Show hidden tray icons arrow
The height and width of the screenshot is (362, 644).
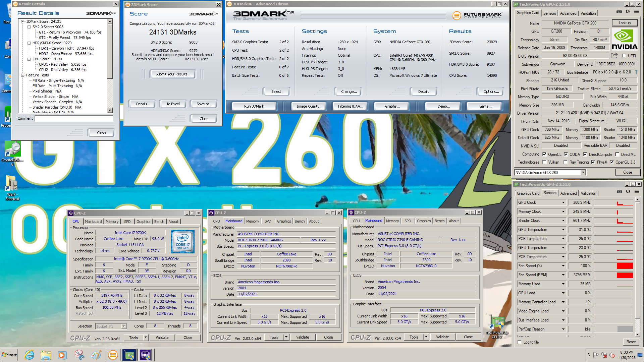589,355
